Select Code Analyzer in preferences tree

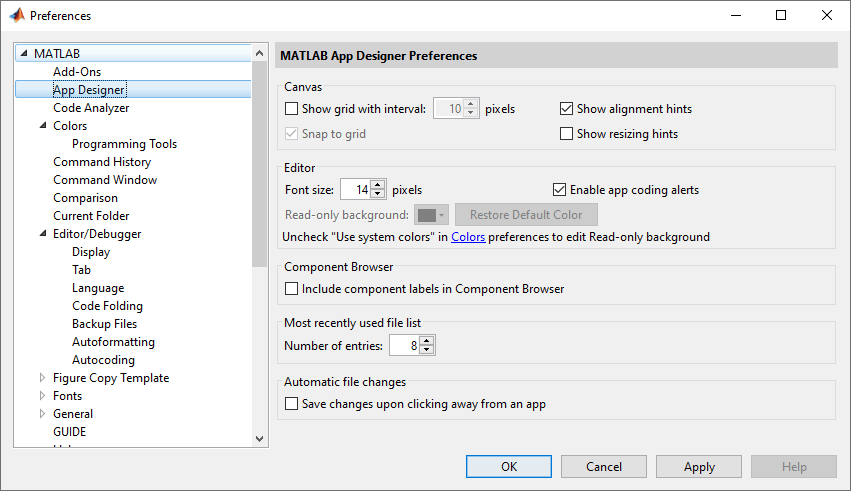tap(91, 108)
